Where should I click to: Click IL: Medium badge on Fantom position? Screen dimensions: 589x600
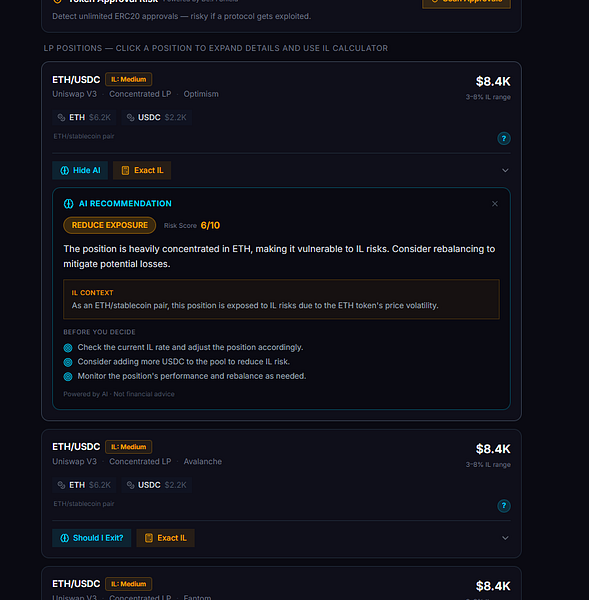(x=129, y=584)
